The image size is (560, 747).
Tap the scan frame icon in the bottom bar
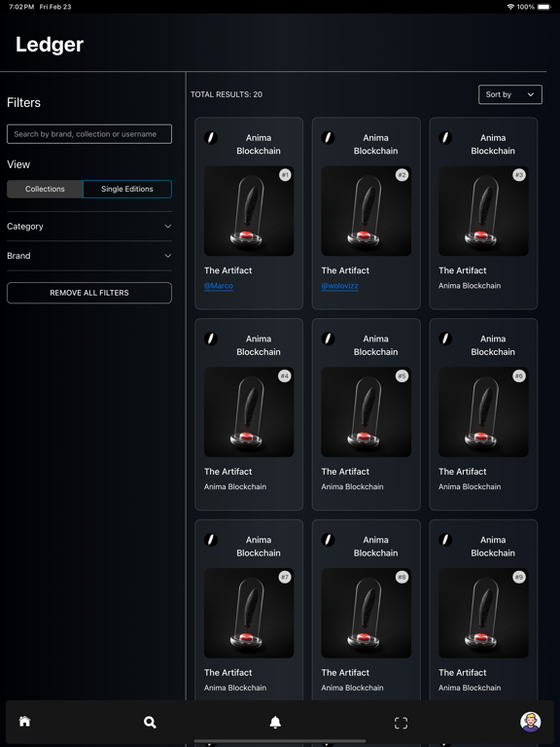point(401,723)
